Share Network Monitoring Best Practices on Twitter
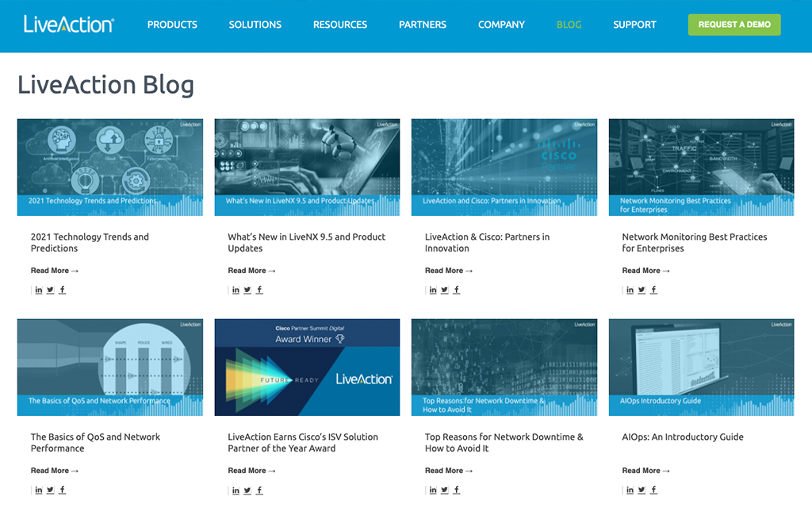The width and height of the screenshot is (812, 508). click(x=642, y=290)
